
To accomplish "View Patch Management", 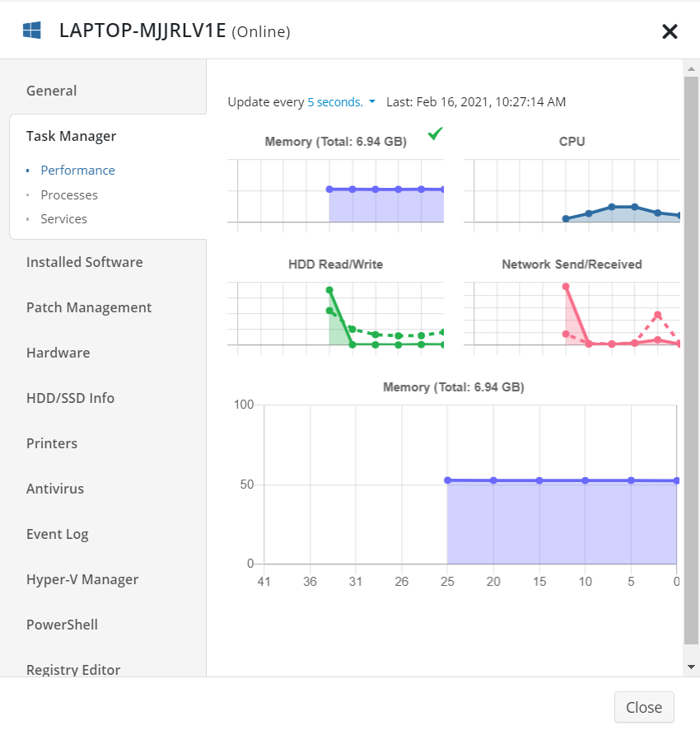I will point(89,307).
